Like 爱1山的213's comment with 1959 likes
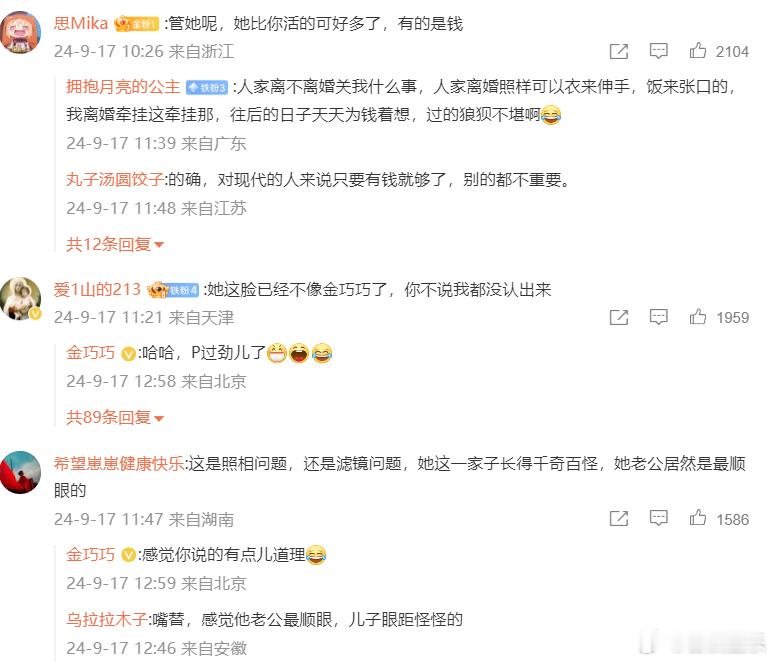 [697, 316]
